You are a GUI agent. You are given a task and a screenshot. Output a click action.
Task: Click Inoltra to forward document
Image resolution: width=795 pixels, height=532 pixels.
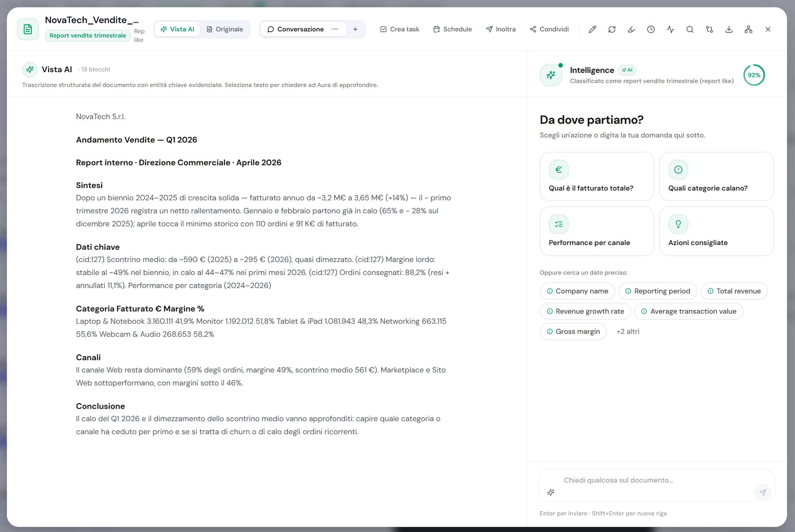tap(501, 29)
